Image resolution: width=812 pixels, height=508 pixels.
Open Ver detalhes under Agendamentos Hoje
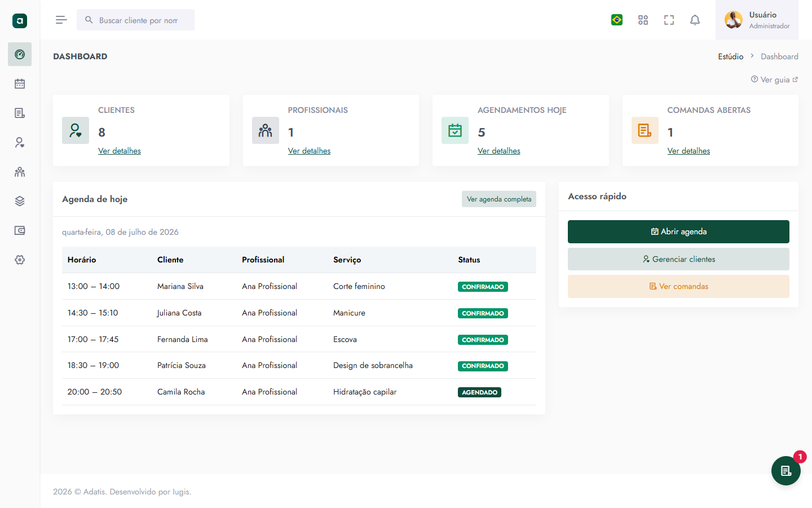click(x=499, y=151)
